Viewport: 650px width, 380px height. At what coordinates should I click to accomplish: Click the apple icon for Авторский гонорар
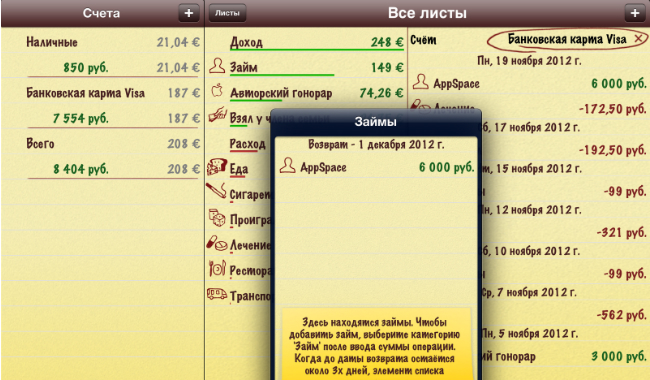[x=217, y=90]
